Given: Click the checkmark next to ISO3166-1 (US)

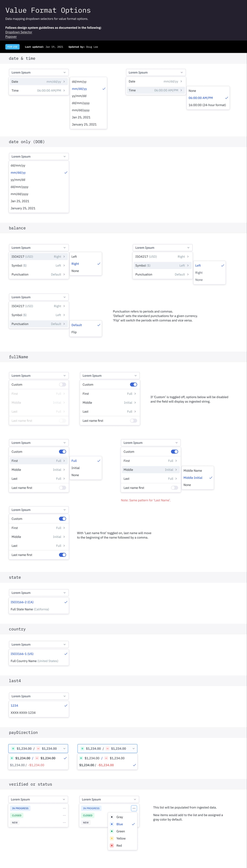Looking at the screenshot, I should pyautogui.click(x=66, y=653).
